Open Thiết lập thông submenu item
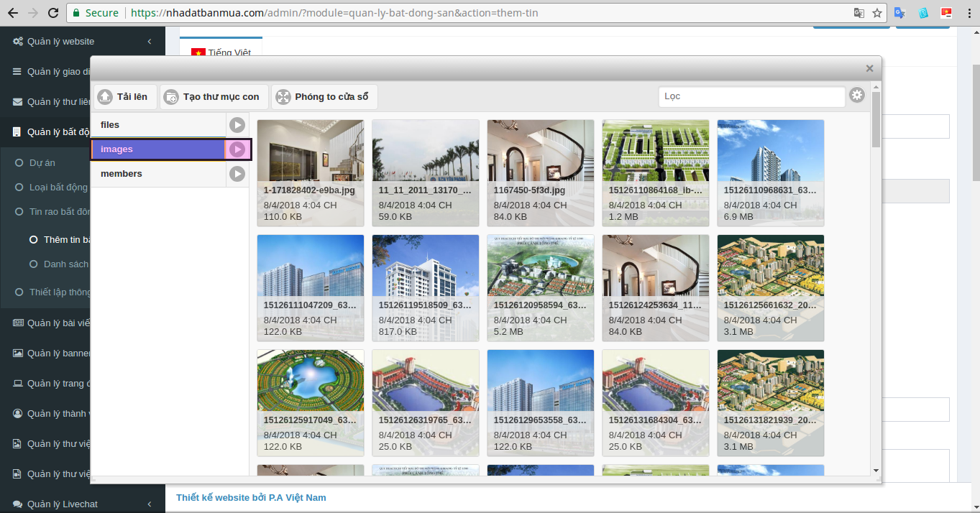 (52, 292)
